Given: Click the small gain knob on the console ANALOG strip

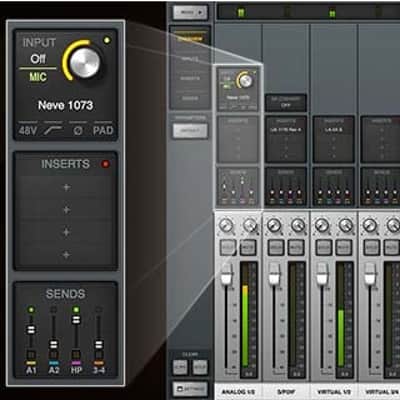Looking at the screenshot, I should 246,81.
